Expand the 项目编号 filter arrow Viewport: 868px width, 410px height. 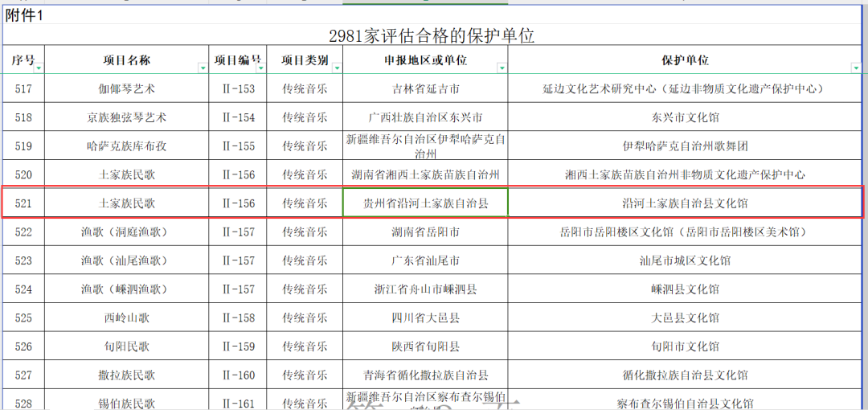(x=259, y=68)
